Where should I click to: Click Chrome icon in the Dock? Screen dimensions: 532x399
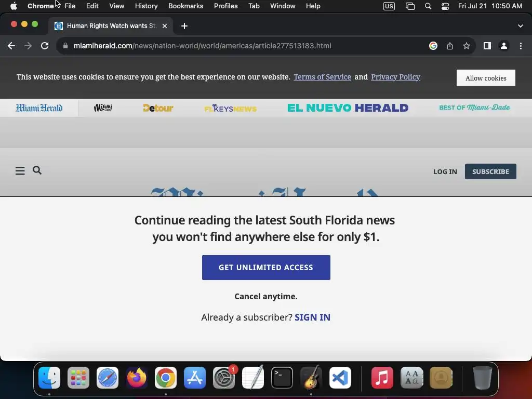point(166,378)
